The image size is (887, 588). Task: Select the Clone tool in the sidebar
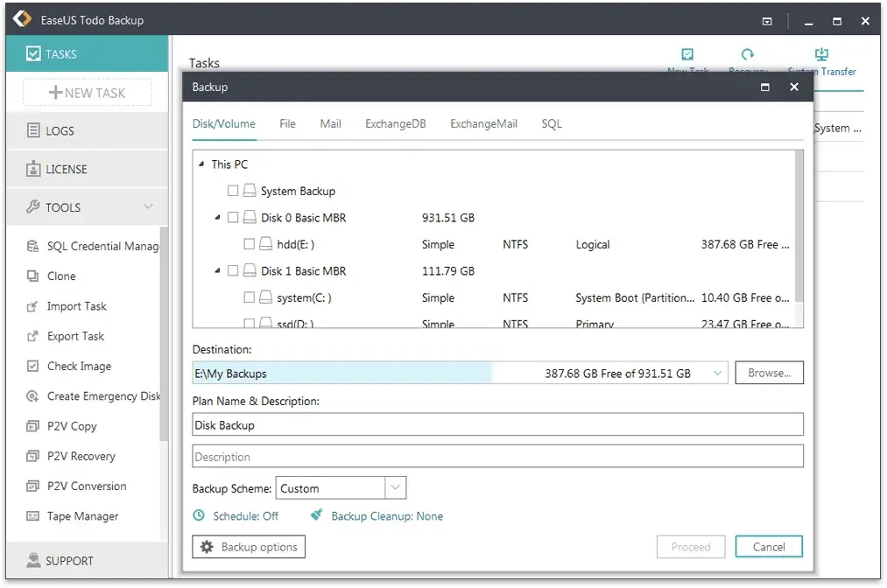(60, 276)
